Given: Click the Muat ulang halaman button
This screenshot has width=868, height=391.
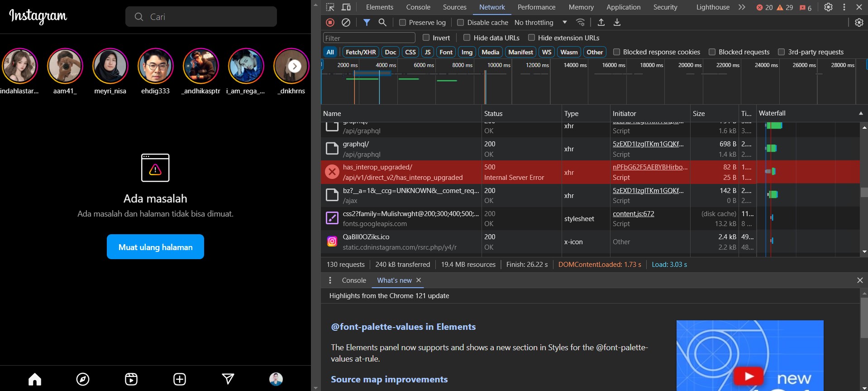Looking at the screenshot, I should [155, 247].
